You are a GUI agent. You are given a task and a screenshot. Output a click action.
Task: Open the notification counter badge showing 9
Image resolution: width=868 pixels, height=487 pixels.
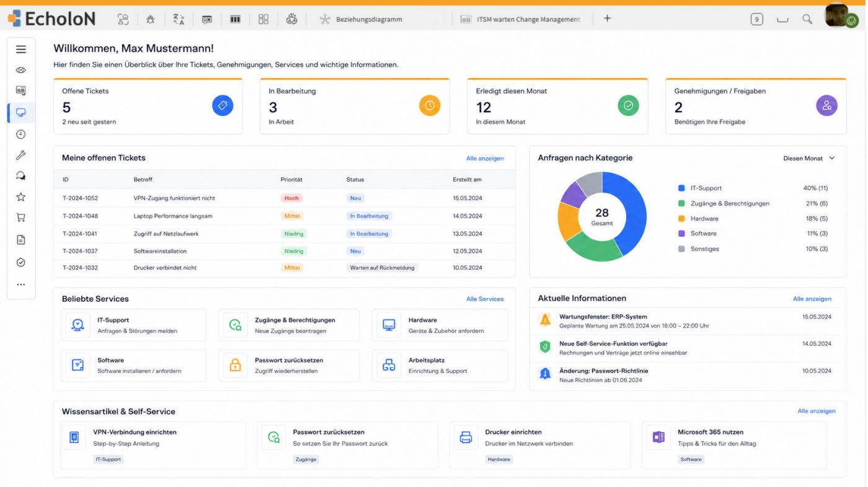pos(756,19)
